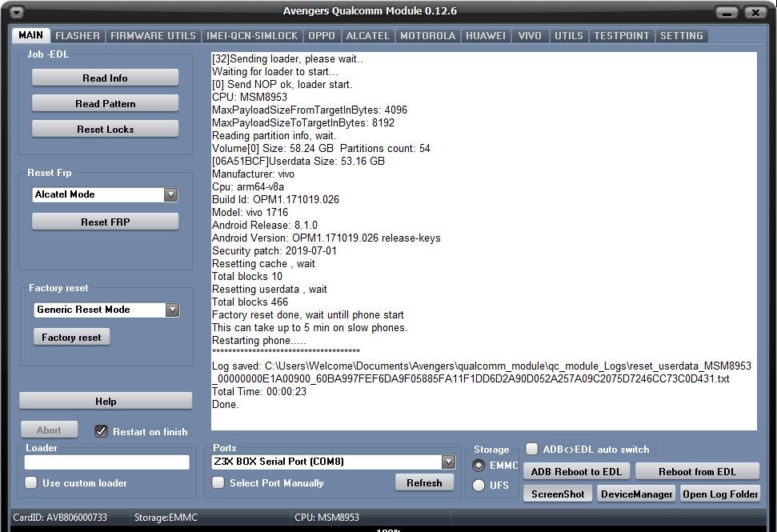
Task: Click the log line 'Security patch: 2019-07-01'
Action: coord(274,250)
